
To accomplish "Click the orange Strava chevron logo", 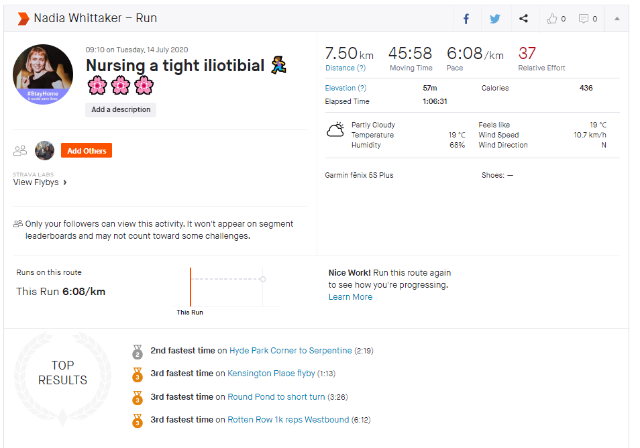I will pyautogui.click(x=23, y=18).
